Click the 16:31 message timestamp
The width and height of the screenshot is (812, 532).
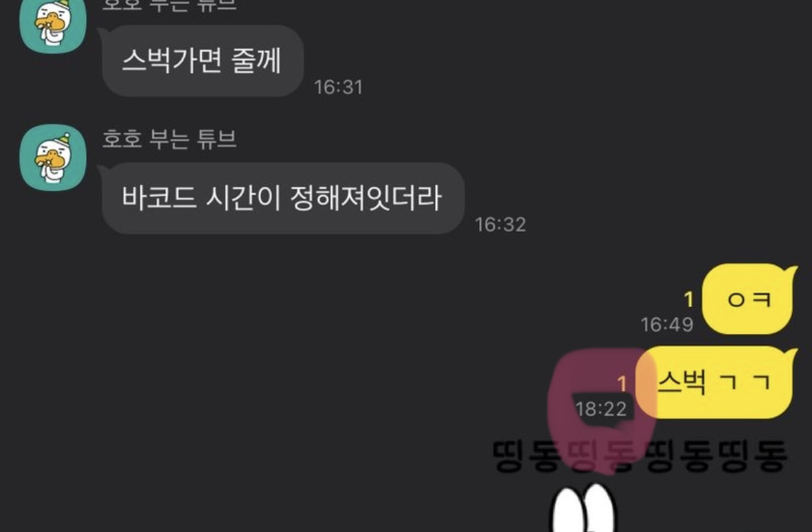[x=338, y=87]
